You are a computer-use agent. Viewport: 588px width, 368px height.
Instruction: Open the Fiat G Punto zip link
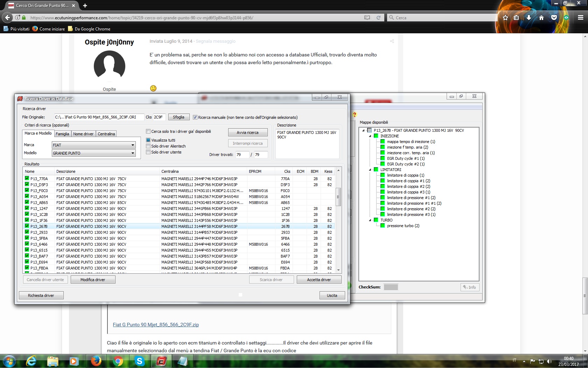click(156, 325)
